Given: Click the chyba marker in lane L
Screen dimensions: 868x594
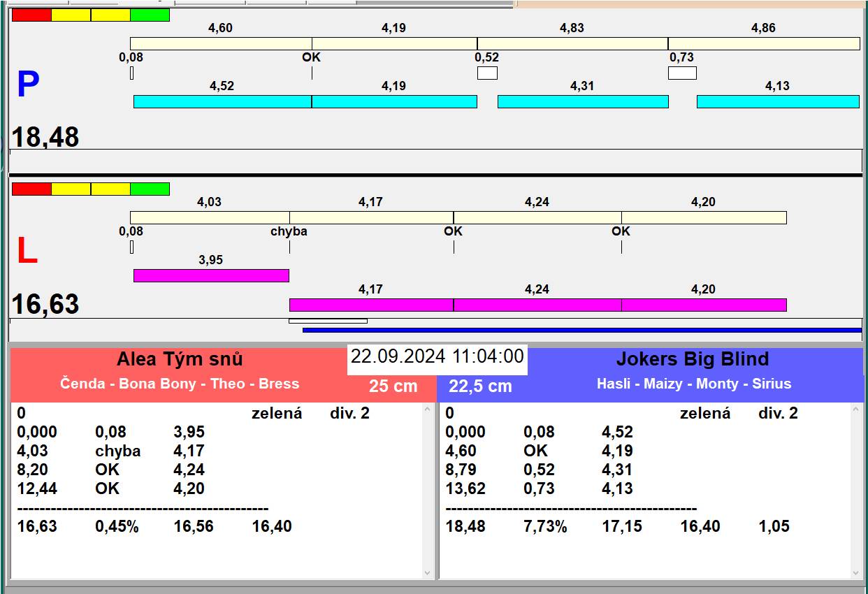Looking at the screenshot, I should 289,231.
